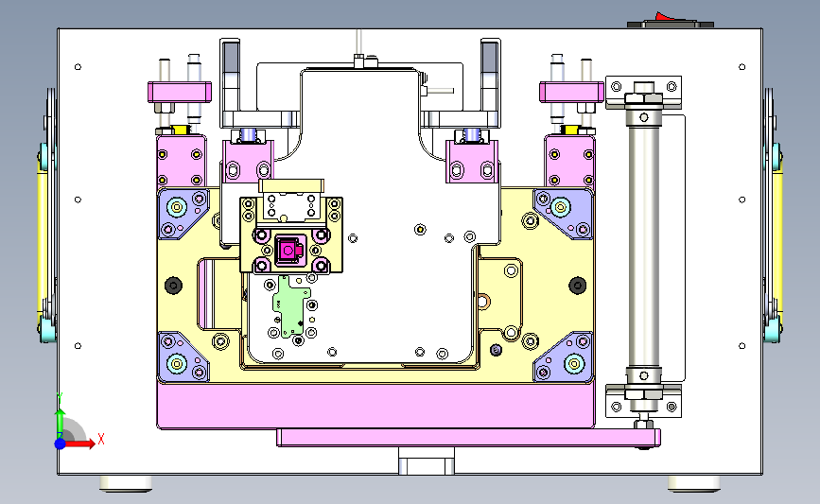Select the wide pink base plate at bottom

pos(375,406)
